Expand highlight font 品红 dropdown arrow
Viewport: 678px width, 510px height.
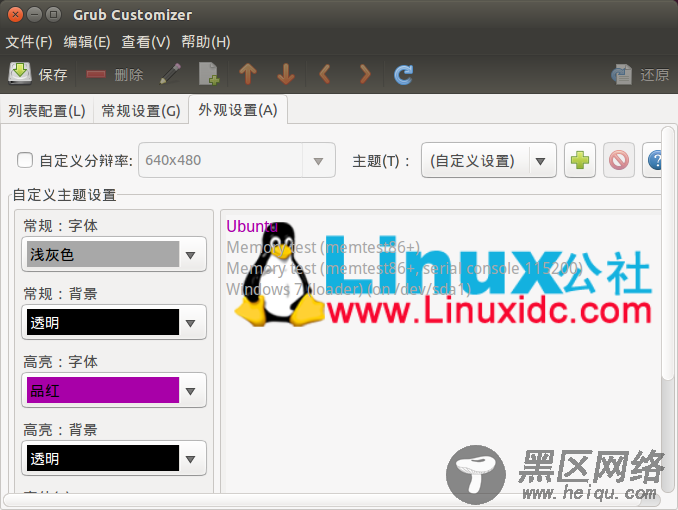191,391
